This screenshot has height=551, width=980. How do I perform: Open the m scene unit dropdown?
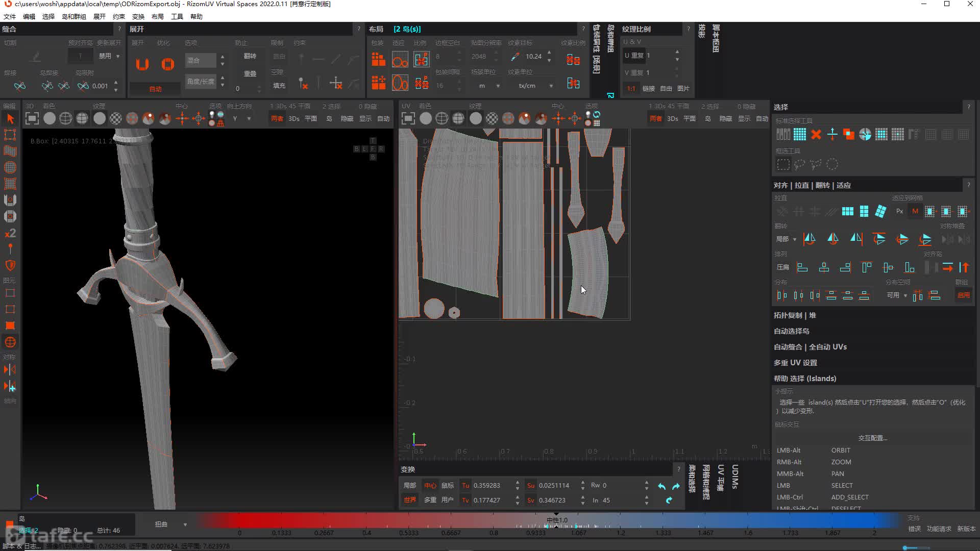click(489, 86)
